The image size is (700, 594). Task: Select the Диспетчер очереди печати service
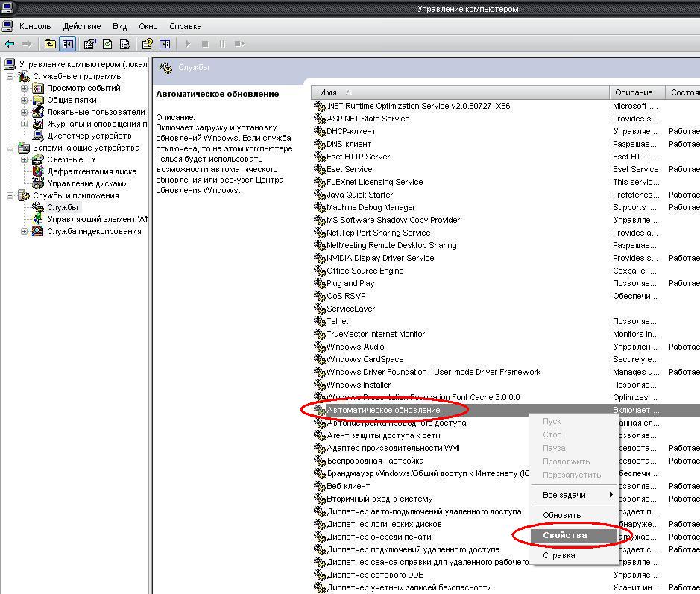pos(379,537)
